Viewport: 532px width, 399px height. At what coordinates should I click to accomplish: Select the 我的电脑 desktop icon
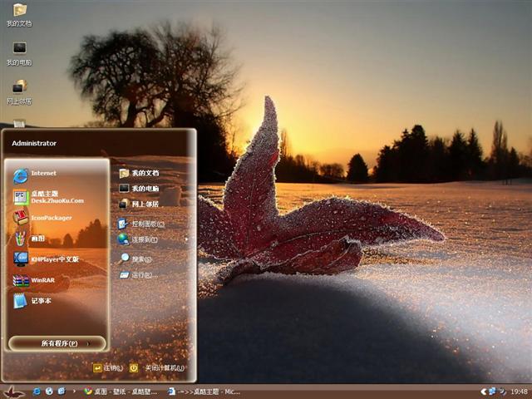point(19,53)
